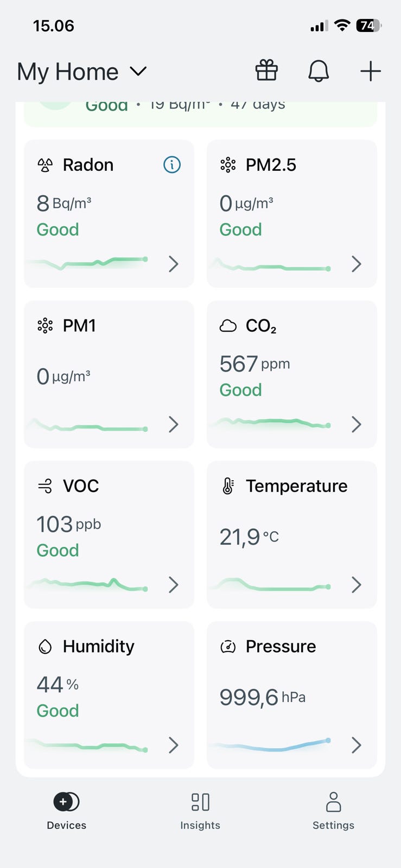Open notifications bell

(319, 71)
